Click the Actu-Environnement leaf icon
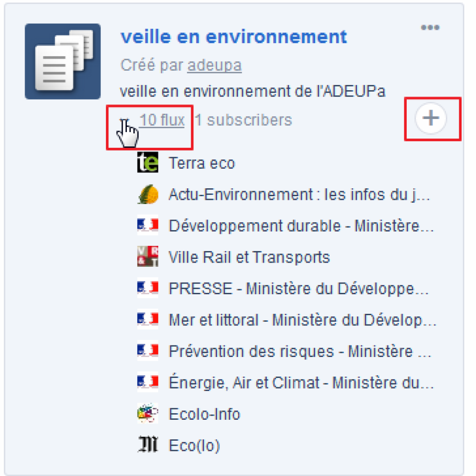This screenshot has height=476, width=476. (148, 195)
